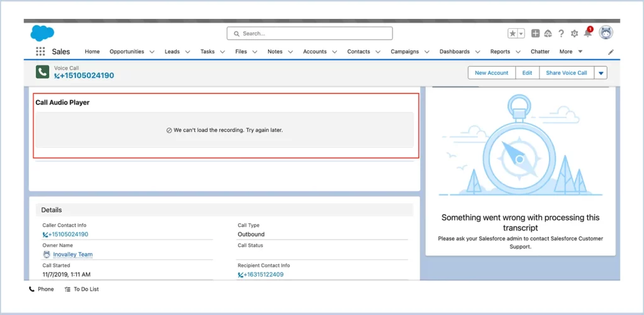Open the Notes tab
The image size is (644, 315).
click(275, 52)
